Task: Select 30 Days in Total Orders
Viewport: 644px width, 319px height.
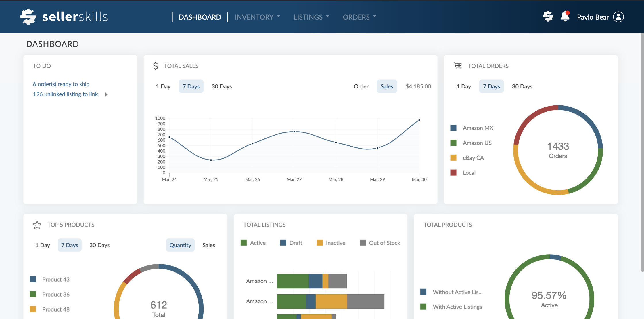Action: click(x=522, y=86)
